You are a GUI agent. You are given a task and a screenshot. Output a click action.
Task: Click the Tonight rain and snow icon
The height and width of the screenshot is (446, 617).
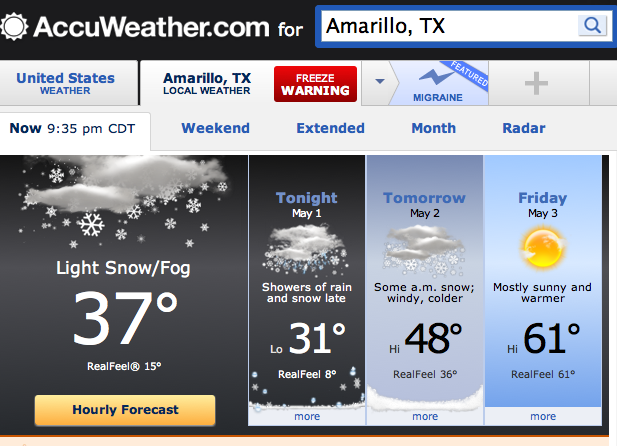click(306, 250)
